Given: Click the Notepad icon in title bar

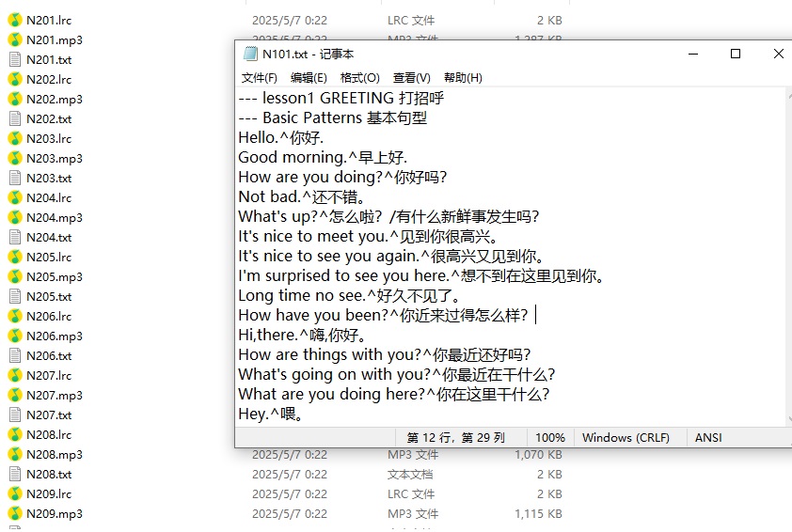Looking at the screenshot, I should (250, 55).
